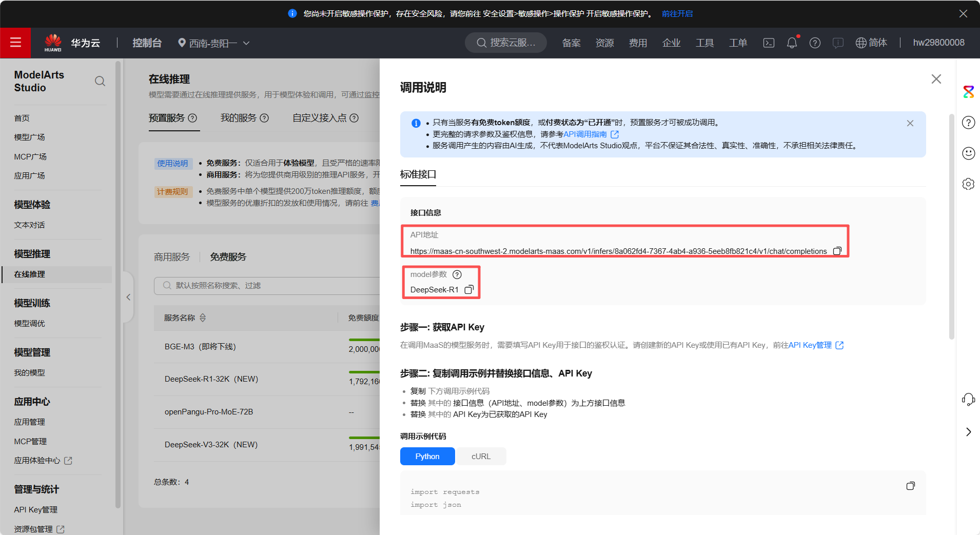The height and width of the screenshot is (535, 980).
Task: Sort by 服务名称 column
Action: click(203, 318)
